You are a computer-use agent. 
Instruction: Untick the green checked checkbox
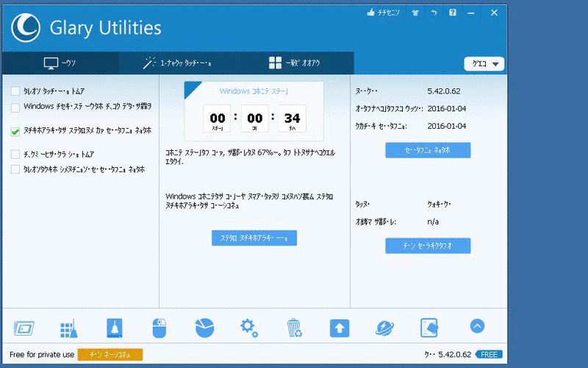click(15, 132)
